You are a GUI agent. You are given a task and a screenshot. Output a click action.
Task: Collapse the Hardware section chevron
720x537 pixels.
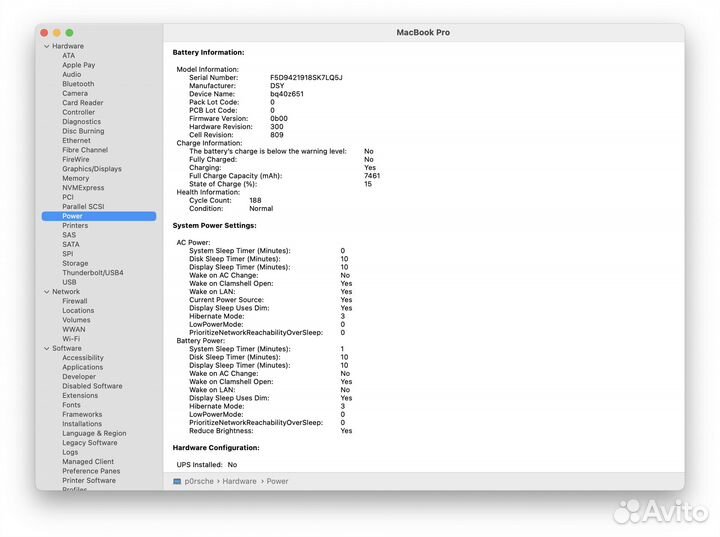(x=46, y=46)
